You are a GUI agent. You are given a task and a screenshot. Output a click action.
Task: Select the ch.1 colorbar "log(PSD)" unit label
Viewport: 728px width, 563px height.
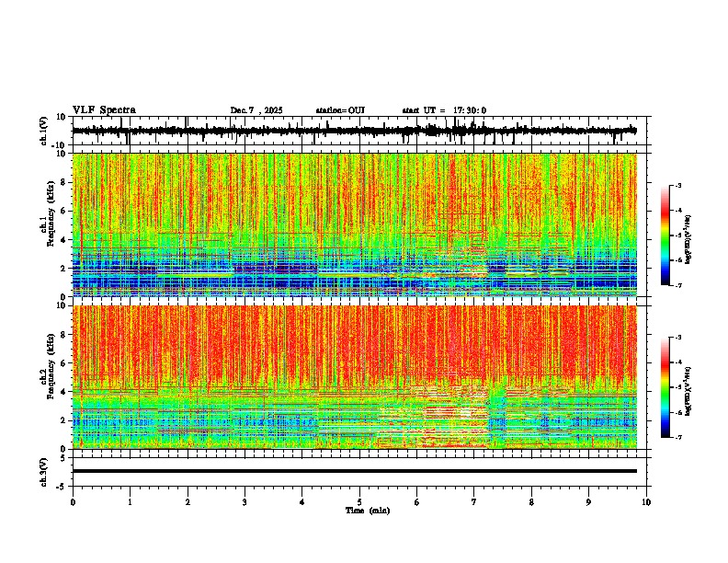coord(688,240)
